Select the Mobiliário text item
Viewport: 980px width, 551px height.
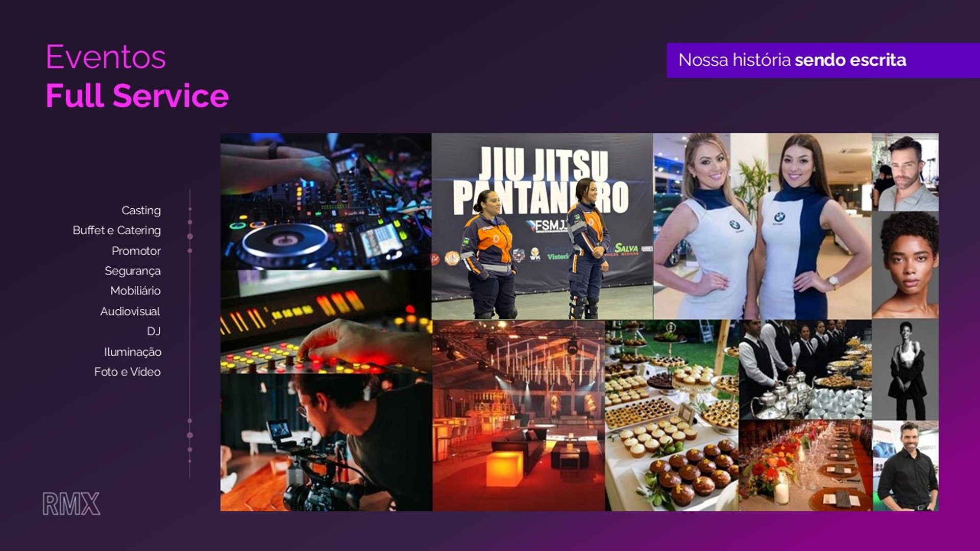pyautogui.click(x=135, y=291)
